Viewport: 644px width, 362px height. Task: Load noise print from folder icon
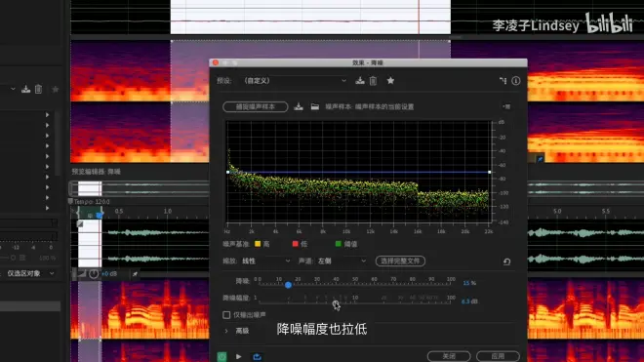coord(314,106)
